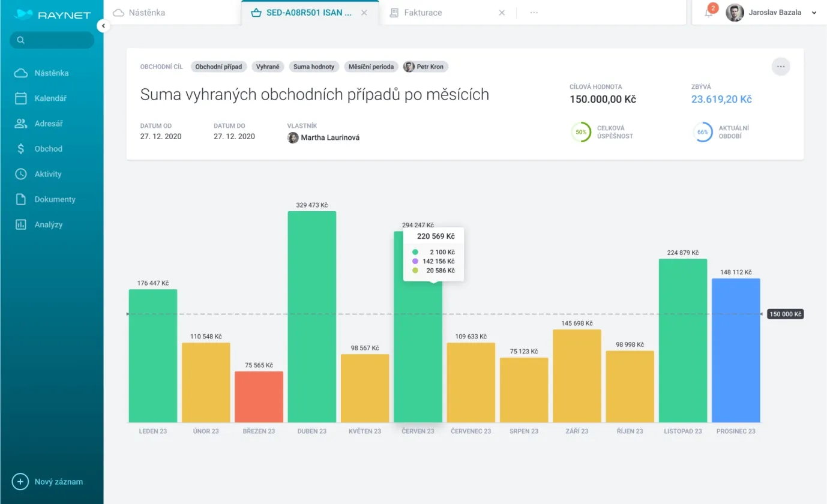Image resolution: width=827 pixels, height=504 pixels.
Task: Click the Martha Laurinová owner link
Action: coord(329,137)
